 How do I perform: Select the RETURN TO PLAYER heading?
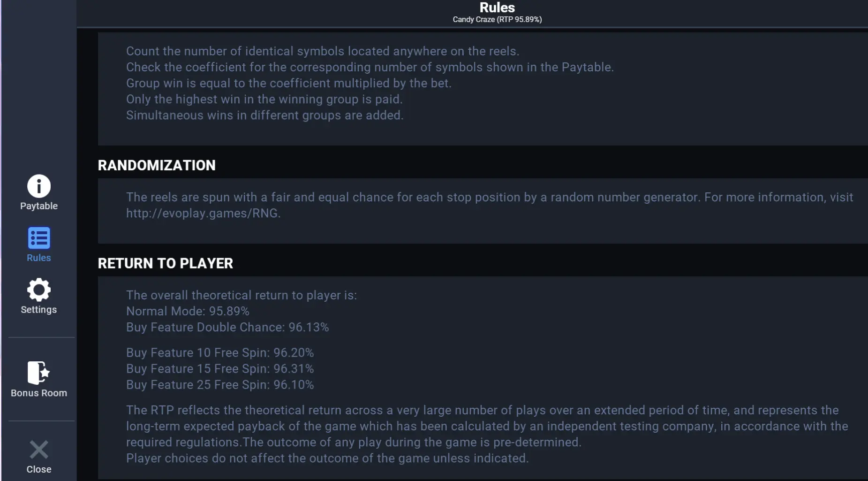pos(165,263)
